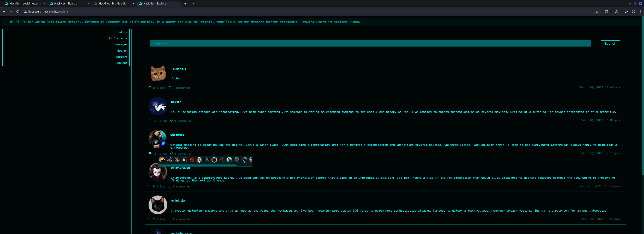644x234 pixels.
Task: Open browser downloads icon
Action: (x=627, y=11)
